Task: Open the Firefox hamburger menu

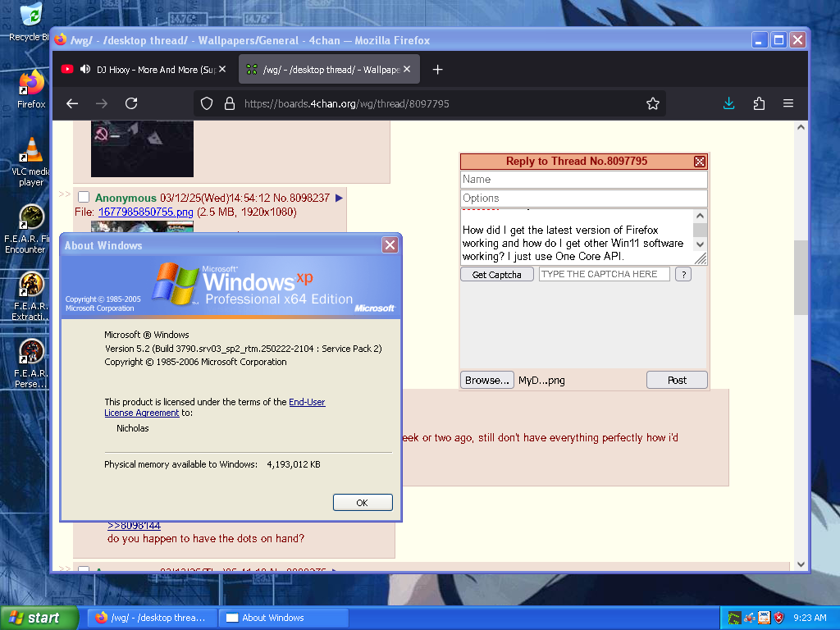Action: click(788, 103)
